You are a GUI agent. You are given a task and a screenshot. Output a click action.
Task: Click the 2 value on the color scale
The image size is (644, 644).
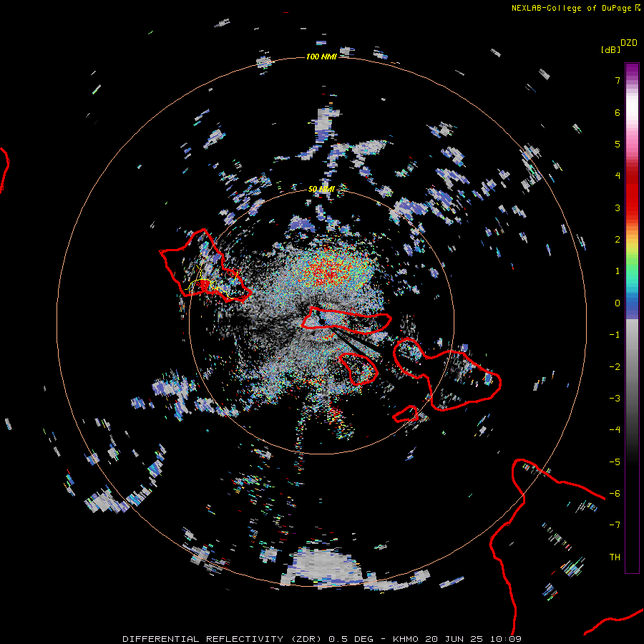click(x=618, y=240)
